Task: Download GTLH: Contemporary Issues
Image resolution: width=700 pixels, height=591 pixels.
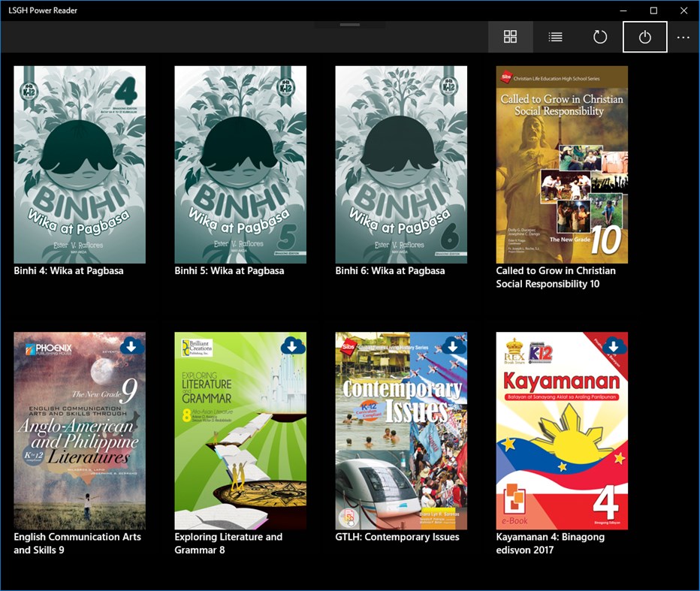Action: tap(454, 347)
